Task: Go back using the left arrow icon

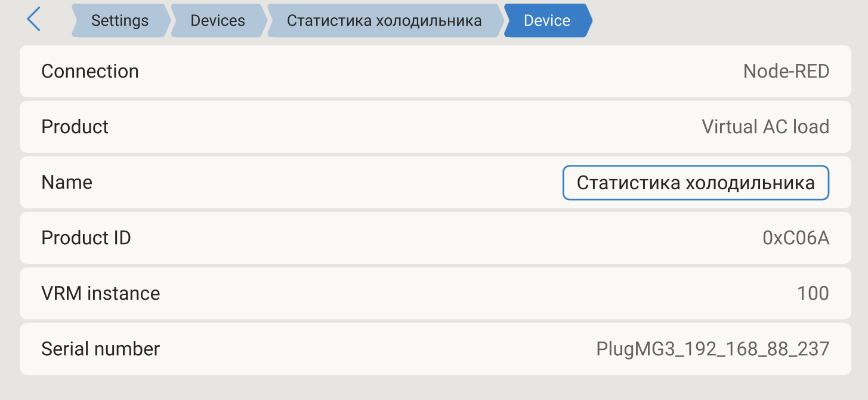Action: click(x=34, y=20)
